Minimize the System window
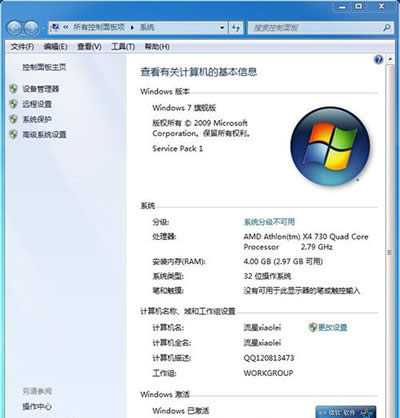The height and width of the screenshot is (418, 400). tap(342, 6)
